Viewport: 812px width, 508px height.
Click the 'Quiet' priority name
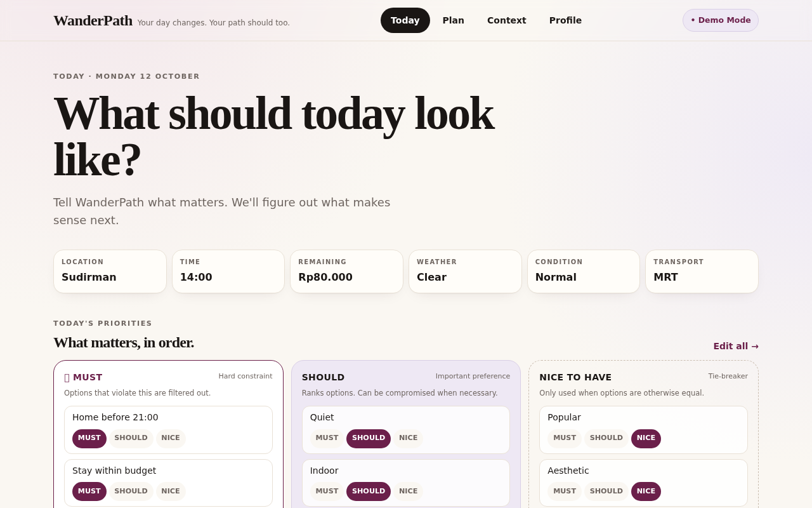[322, 417]
